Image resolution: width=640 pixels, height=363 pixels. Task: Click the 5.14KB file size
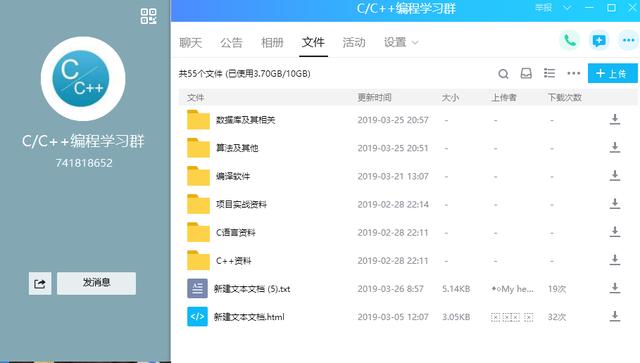pos(456,289)
